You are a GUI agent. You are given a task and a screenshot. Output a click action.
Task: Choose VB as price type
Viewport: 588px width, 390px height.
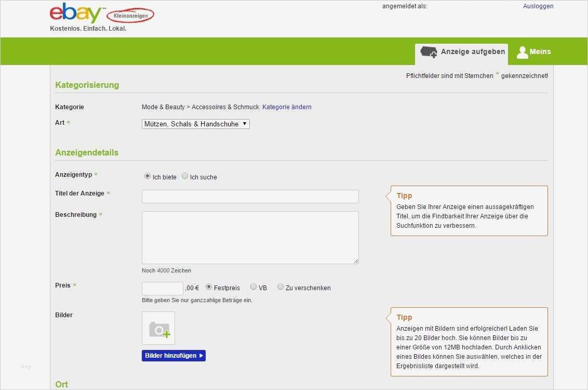[253, 286]
